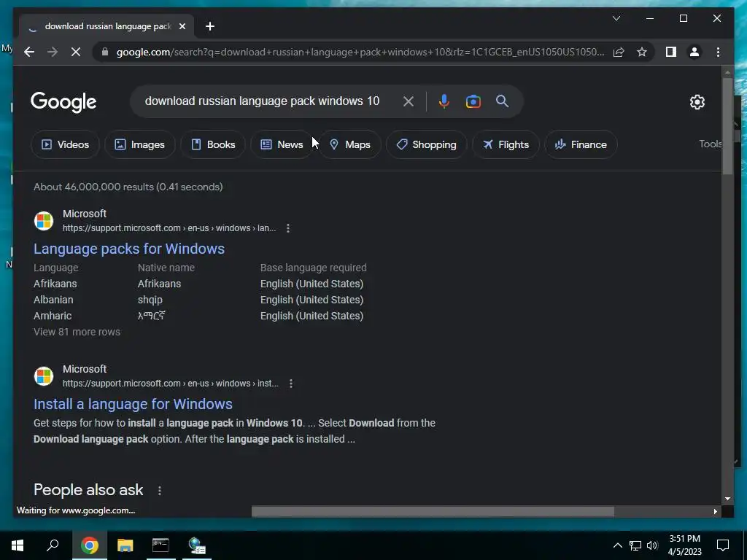Click the scroll right arrow

click(715, 511)
